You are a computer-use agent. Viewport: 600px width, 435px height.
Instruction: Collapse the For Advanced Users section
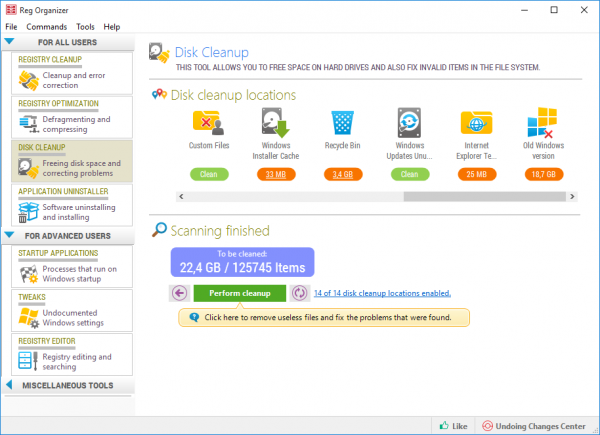[x=9, y=235]
